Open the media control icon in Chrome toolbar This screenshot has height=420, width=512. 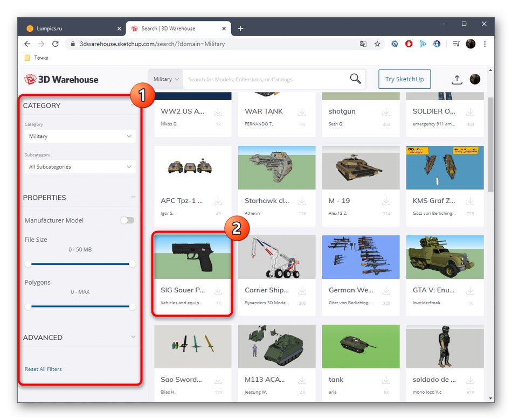pos(456,44)
